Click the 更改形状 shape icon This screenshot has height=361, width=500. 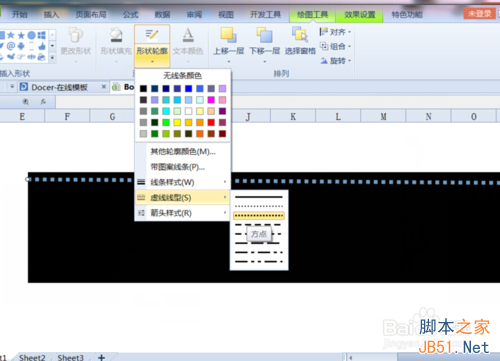(x=76, y=35)
